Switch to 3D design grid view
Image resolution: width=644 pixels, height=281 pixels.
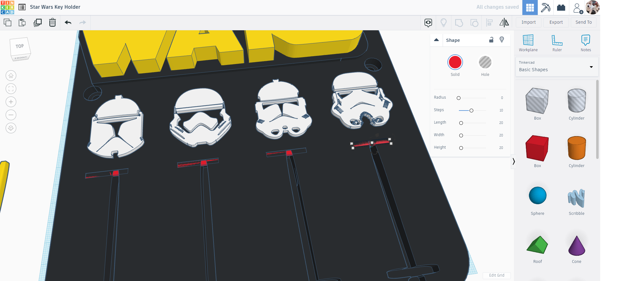coord(530,7)
